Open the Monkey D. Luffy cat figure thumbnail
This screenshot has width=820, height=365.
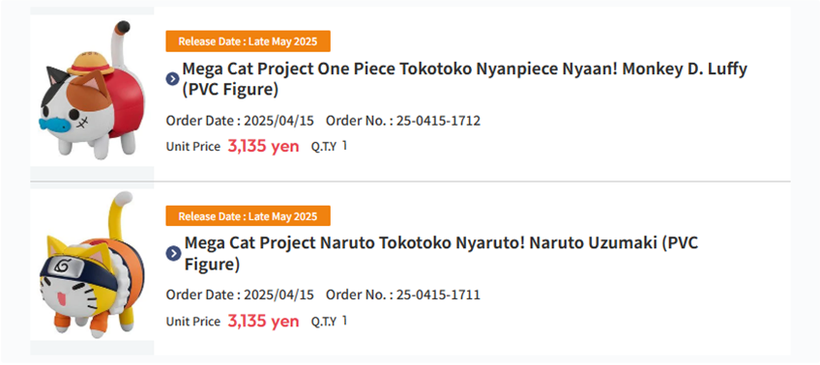[92, 90]
